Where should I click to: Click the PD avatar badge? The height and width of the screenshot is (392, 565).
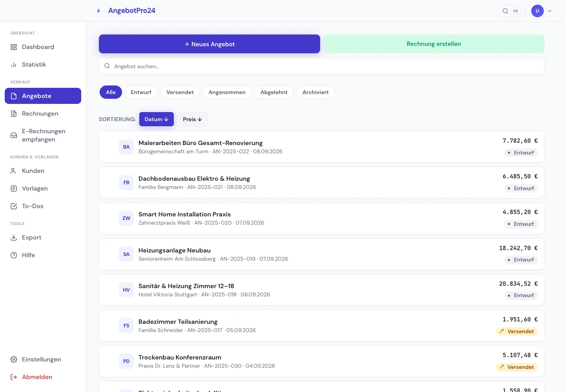[126, 361]
